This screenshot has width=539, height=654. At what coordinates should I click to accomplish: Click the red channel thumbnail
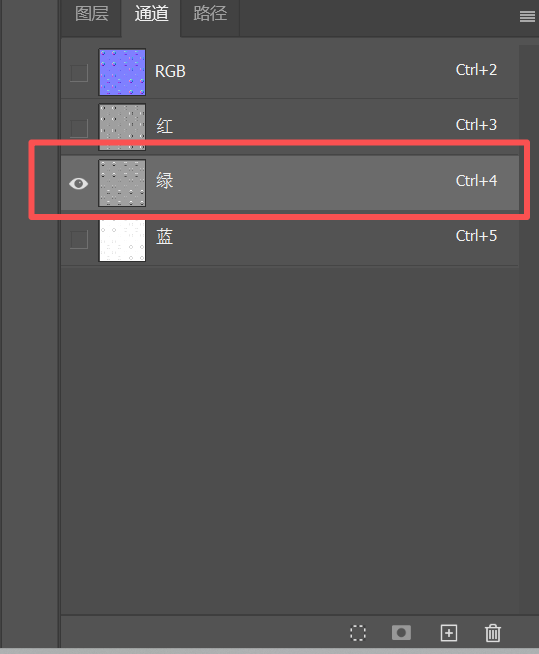tap(122, 127)
